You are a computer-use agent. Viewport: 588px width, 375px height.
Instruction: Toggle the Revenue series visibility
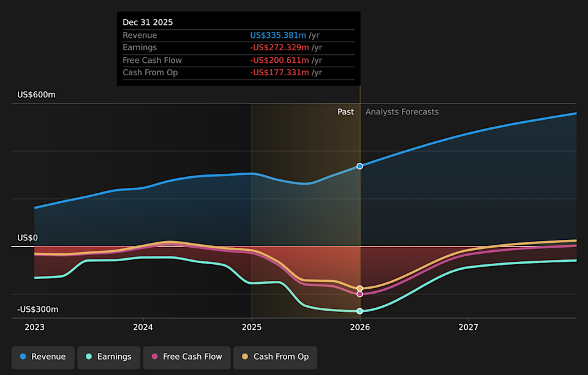[42, 357]
